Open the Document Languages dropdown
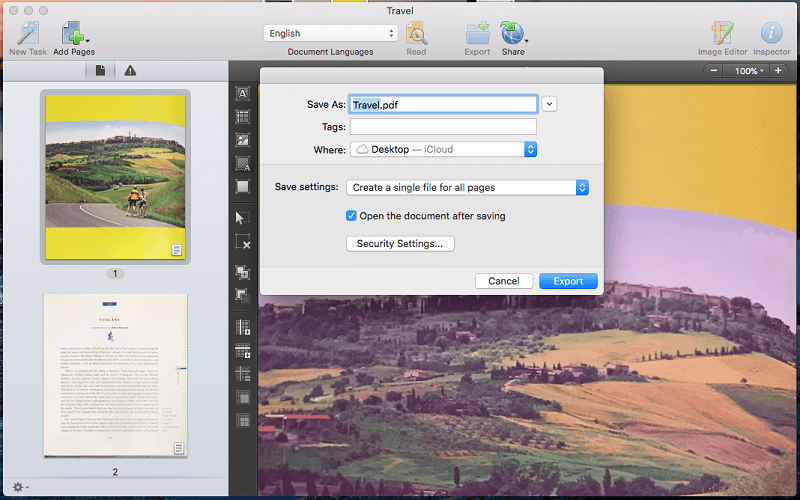This screenshot has height=500, width=800. [x=331, y=33]
